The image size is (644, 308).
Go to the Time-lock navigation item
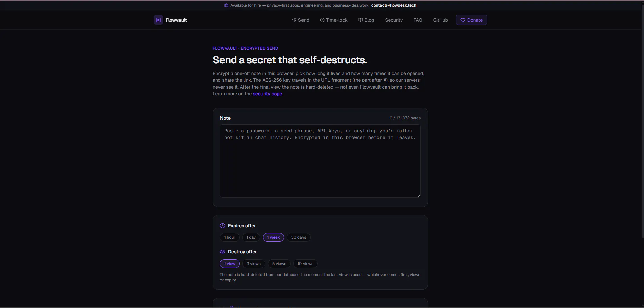[333, 20]
